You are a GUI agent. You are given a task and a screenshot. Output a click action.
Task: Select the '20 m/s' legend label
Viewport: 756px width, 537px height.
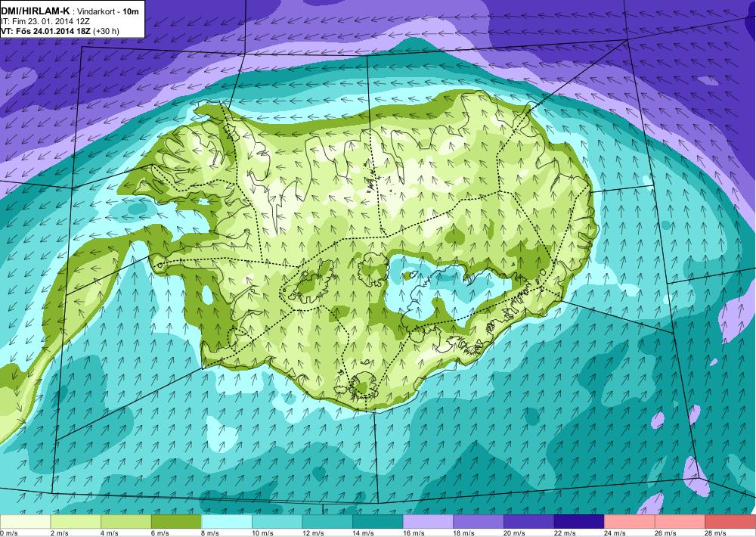(x=515, y=533)
